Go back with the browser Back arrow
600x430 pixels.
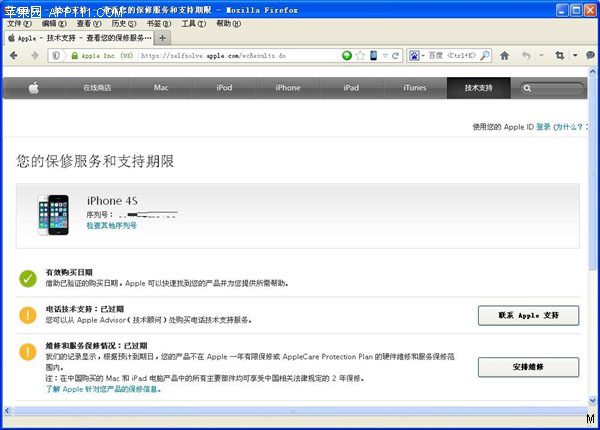[14, 55]
